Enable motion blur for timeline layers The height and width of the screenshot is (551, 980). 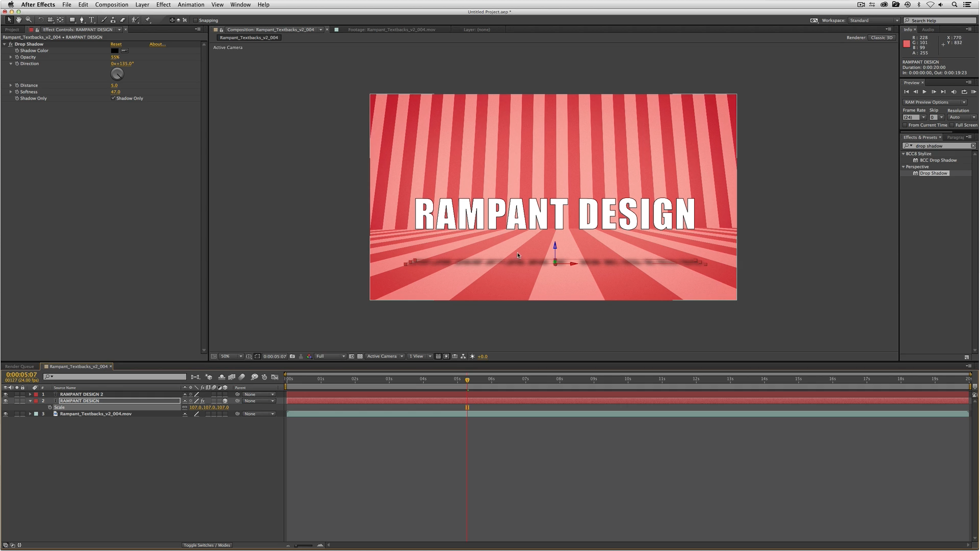point(242,377)
